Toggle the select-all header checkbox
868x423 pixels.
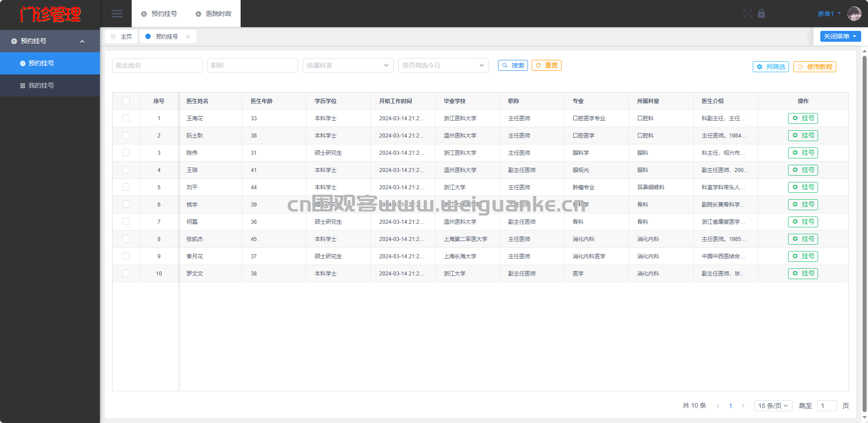(x=126, y=101)
